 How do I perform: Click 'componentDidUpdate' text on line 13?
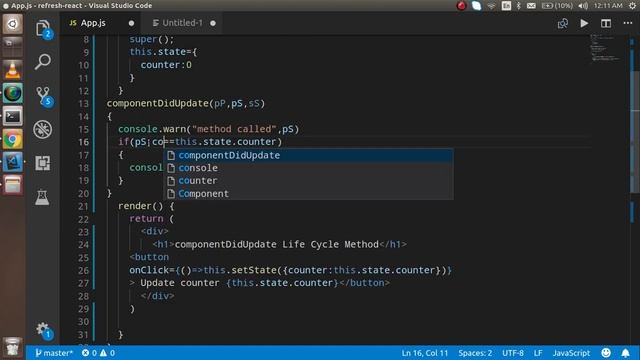point(158,103)
